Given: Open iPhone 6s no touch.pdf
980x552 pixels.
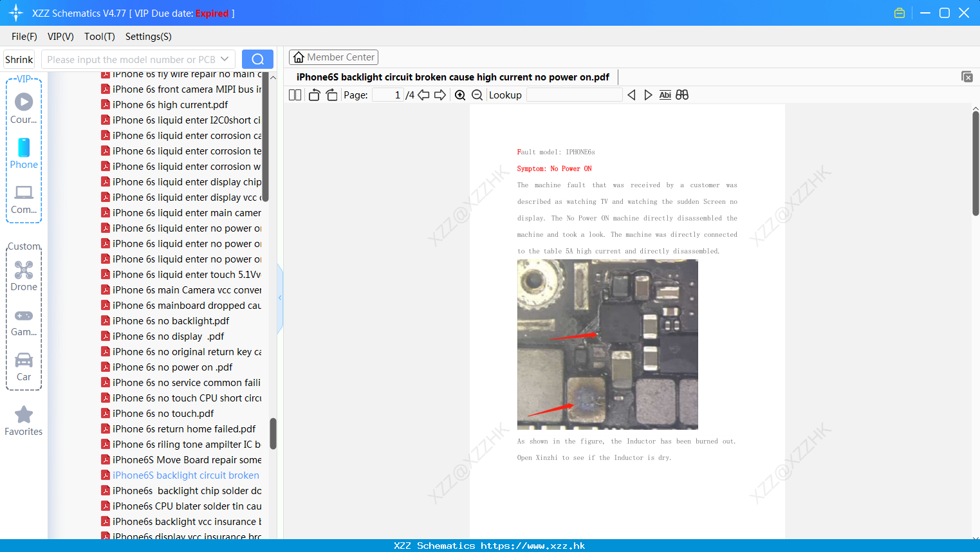Looking at the screenshot, I should (163, 414).
